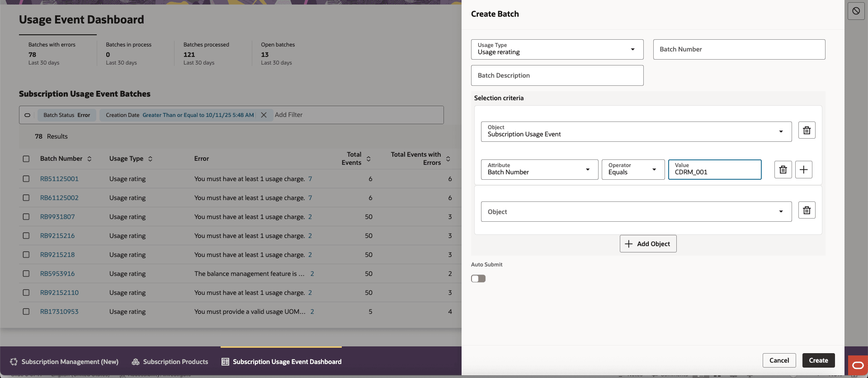Check the select-all batches header checkbox
The width and height of the screenshot is (868, 378).
pos(26,159)
